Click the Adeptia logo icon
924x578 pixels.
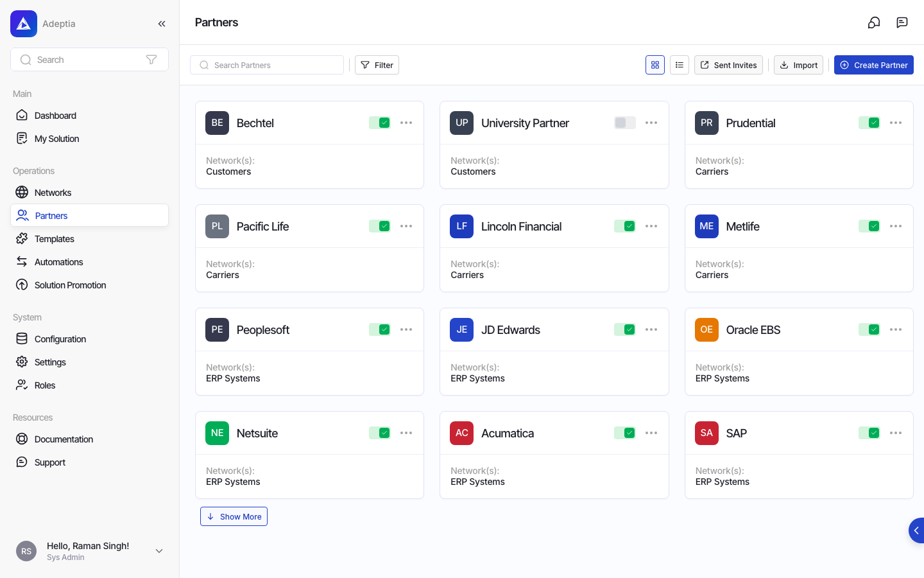(24, 24)
